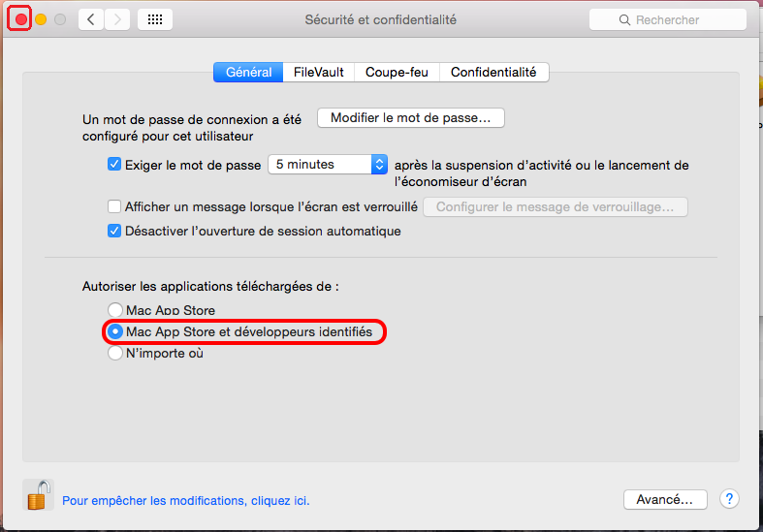Enable Afficher un message lorsque l'écran est verrouillé

coord(114,206)
